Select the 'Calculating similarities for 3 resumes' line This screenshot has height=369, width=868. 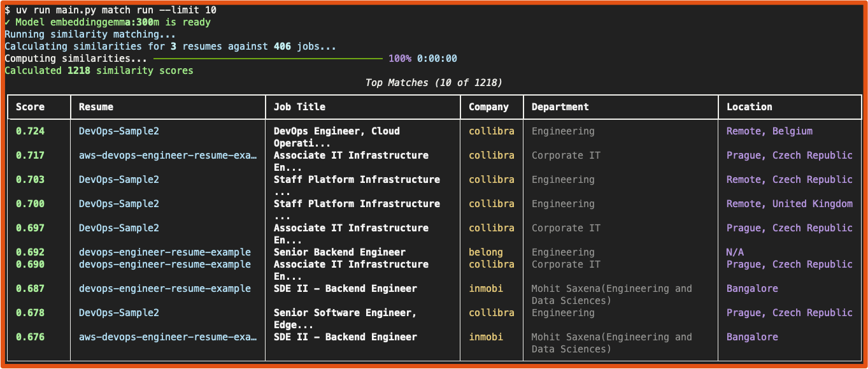170,47
